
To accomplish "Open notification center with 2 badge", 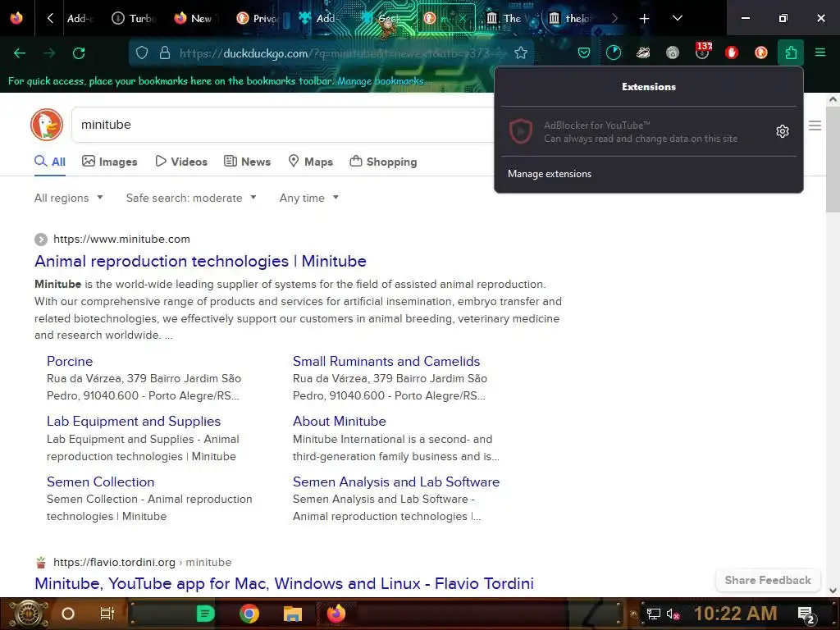I will coord(806,614).
